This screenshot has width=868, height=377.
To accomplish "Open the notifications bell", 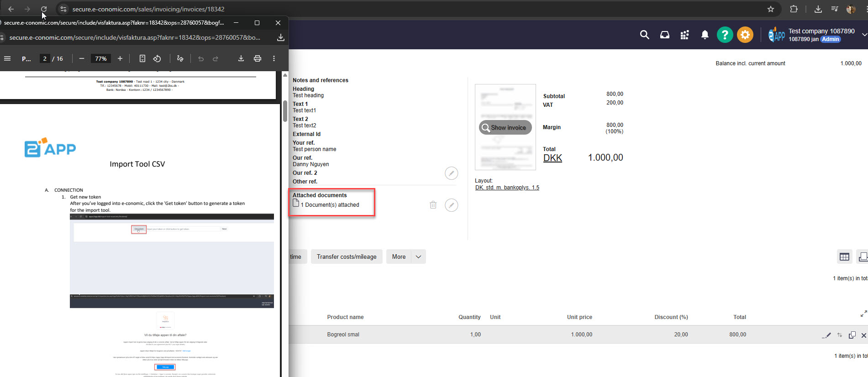I will coord(705,35).
